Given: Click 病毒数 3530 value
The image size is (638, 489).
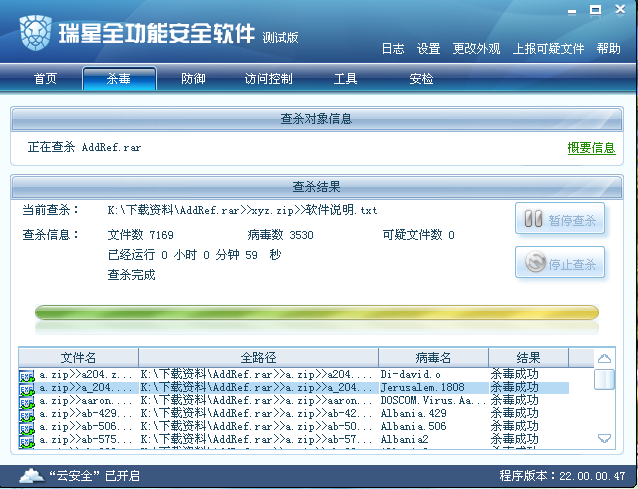Looking at the screenshot, I should click(x=280, y=235).
